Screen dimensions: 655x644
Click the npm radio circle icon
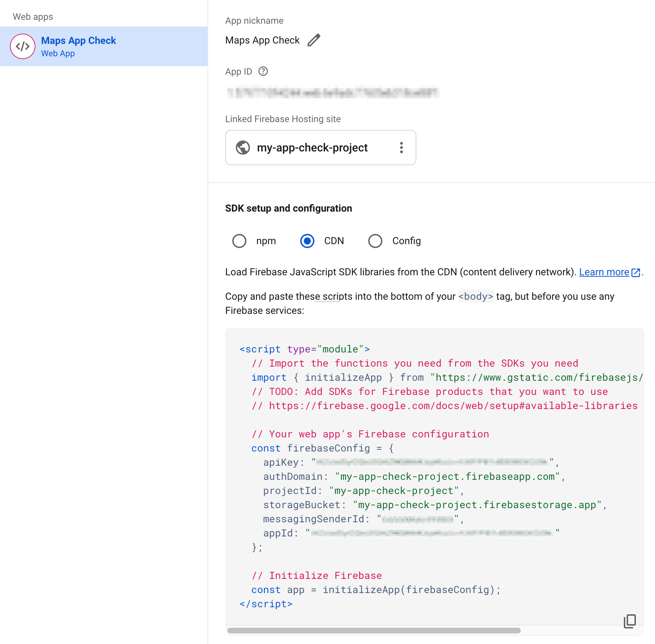239,241
